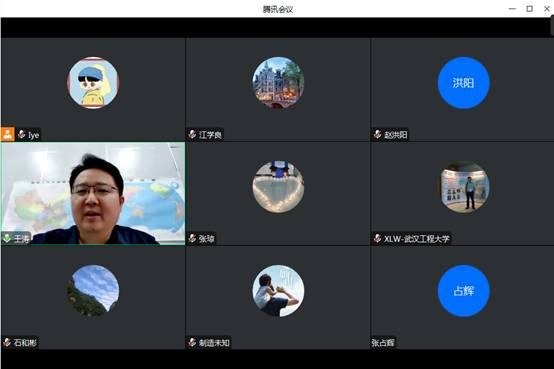Select the cartoon avatar of lye
The height and width of the screenshot is (369, 554).
(93, 83)
